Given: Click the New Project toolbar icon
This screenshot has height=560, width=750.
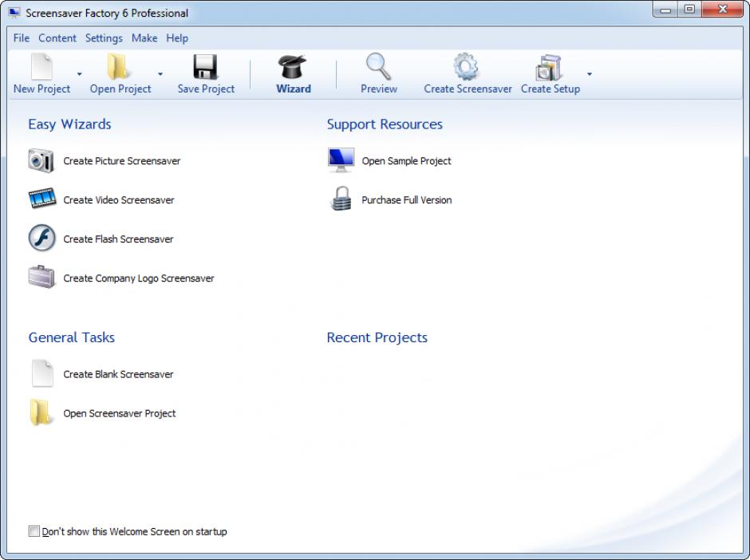Looking at the screenshot, I should point(41,67).
